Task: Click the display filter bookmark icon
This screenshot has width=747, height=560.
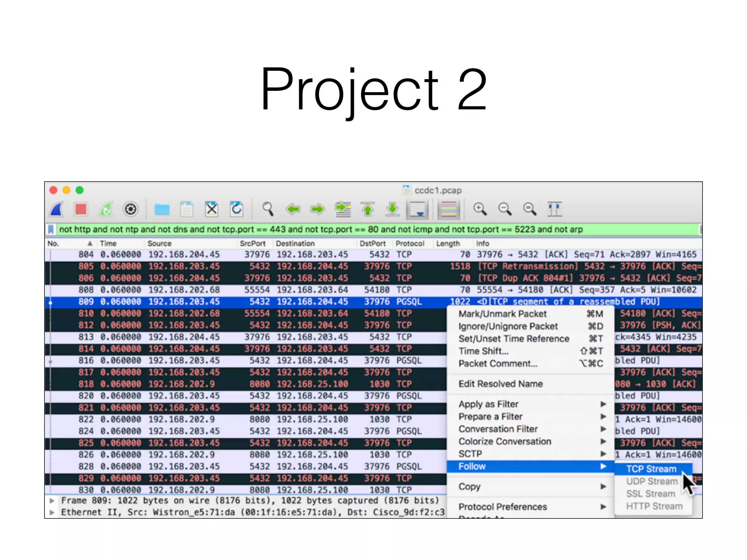Action: [x=51, y=229]
